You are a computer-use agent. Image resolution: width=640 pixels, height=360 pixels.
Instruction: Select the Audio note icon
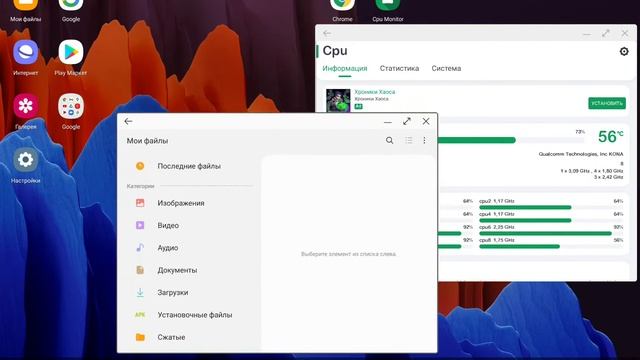140,247
